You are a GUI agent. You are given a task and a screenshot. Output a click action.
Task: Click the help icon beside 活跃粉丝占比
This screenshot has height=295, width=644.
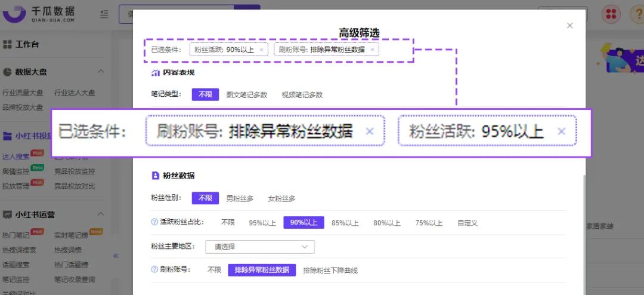154,222
